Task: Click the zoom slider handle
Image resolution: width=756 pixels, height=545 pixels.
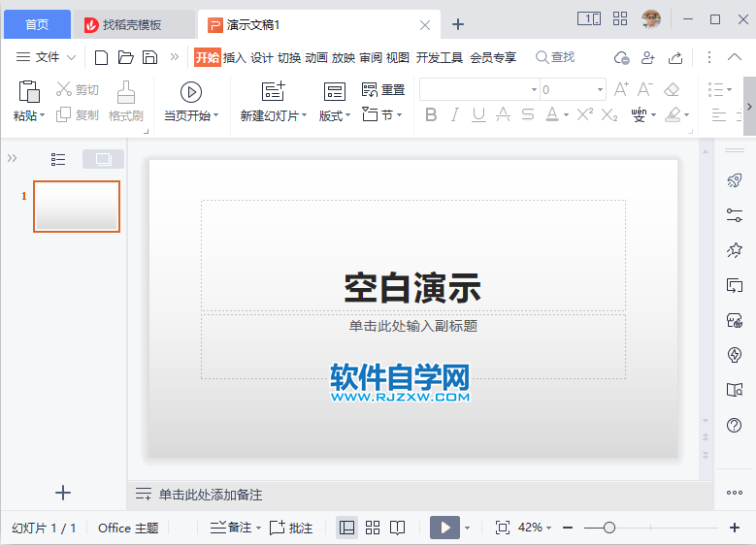Action: point(608,528)
